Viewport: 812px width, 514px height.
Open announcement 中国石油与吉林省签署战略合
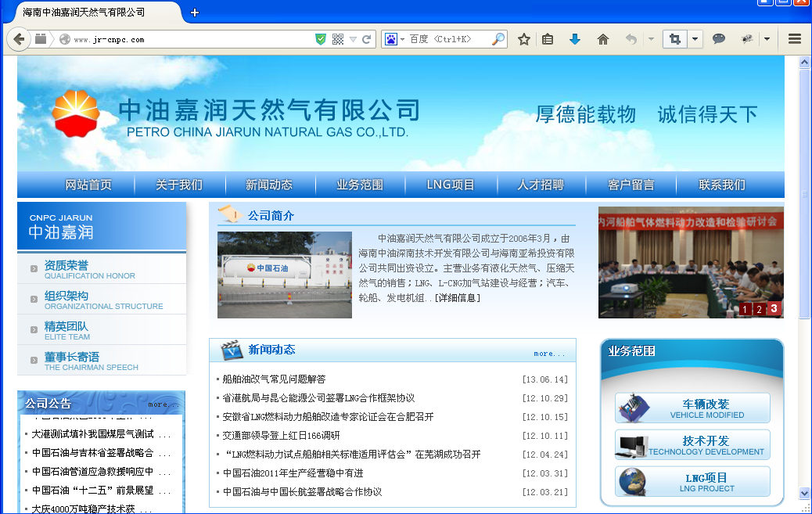[92, 453]
